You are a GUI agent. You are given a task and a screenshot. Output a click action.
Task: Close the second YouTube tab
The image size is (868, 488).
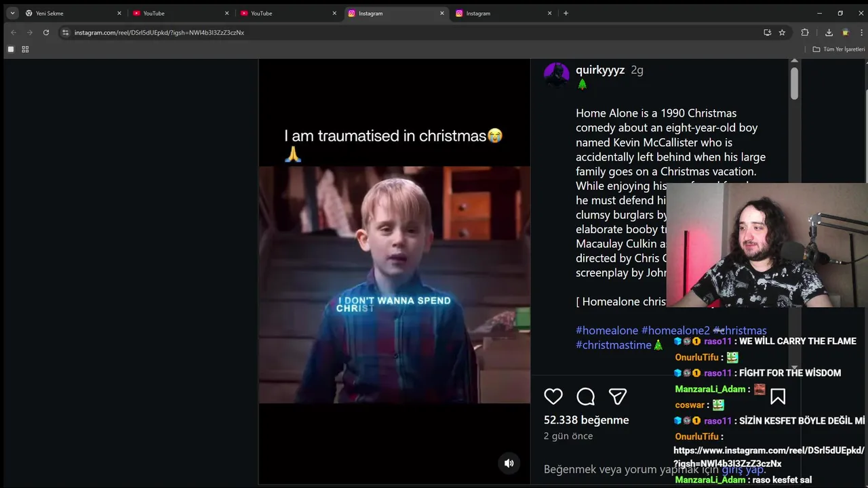coord(334,13)
